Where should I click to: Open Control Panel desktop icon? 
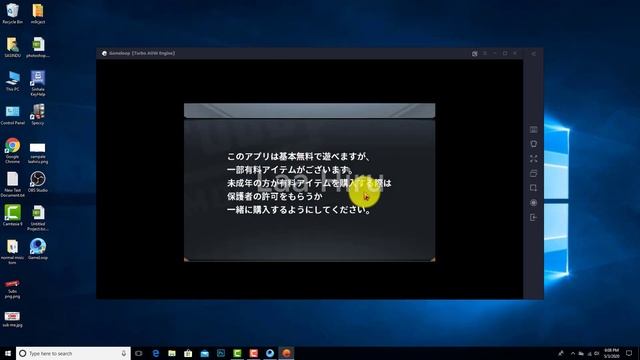click(13, 115)
